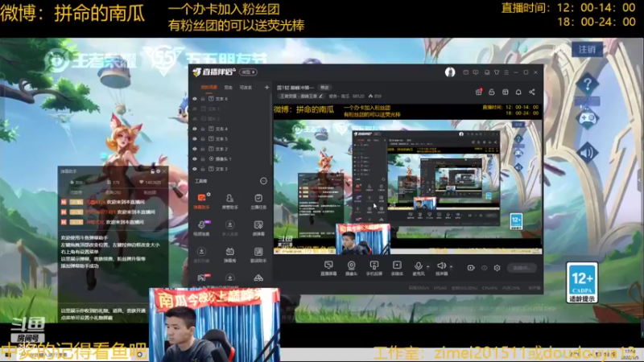Open the skin (shirt) icon in title bar
This screenshot has height=362, width=644.
coord(497,72)
